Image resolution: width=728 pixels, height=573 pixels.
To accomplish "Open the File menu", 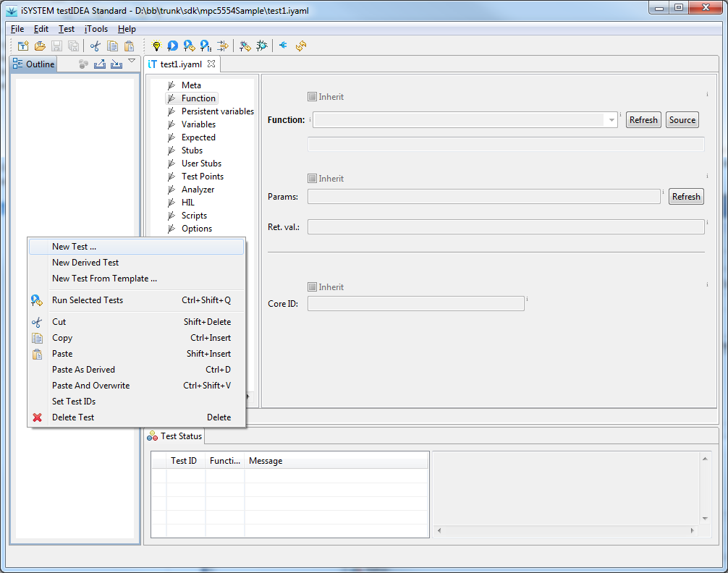I will 17,29.
